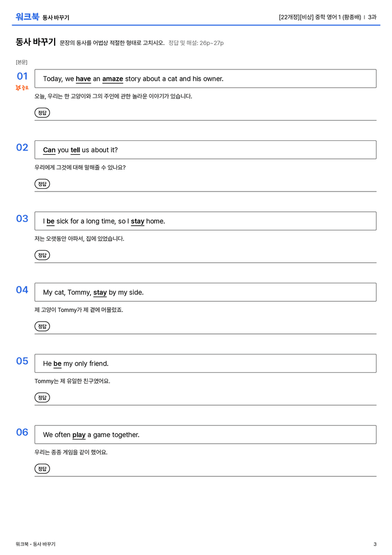
Task: Click underlined 'be' in 'He be my only friend'
Action: pos(57,364)
